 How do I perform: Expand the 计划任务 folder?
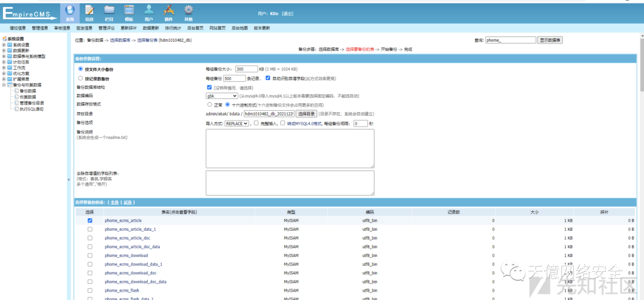pyautogui.click(x=4, y=62)
